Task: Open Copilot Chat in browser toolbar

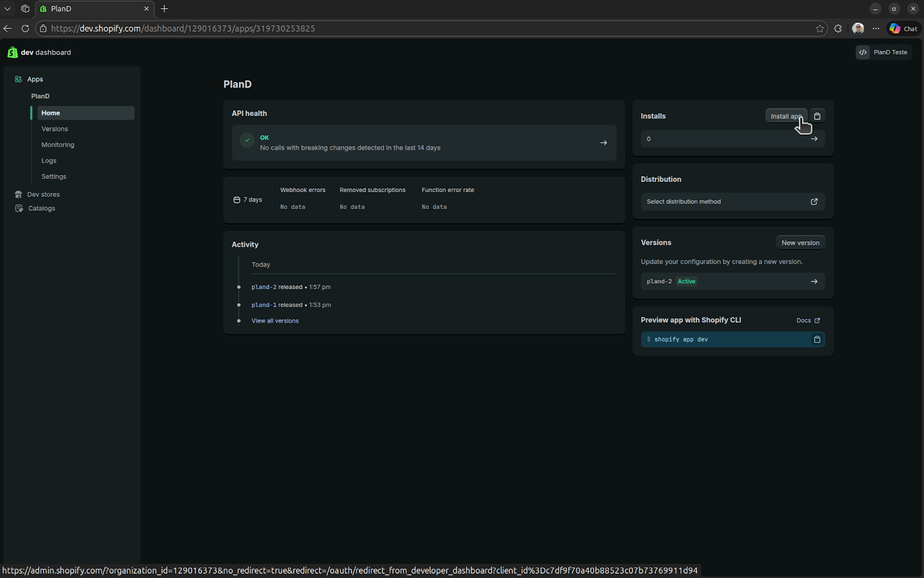Action: point(904,28)
